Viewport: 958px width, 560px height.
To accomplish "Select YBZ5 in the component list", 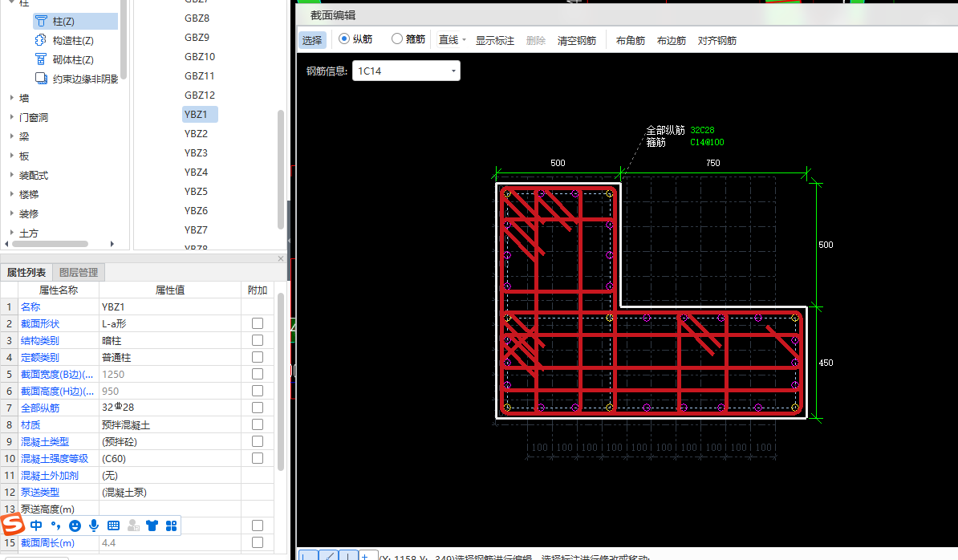I will pos(196,191).
